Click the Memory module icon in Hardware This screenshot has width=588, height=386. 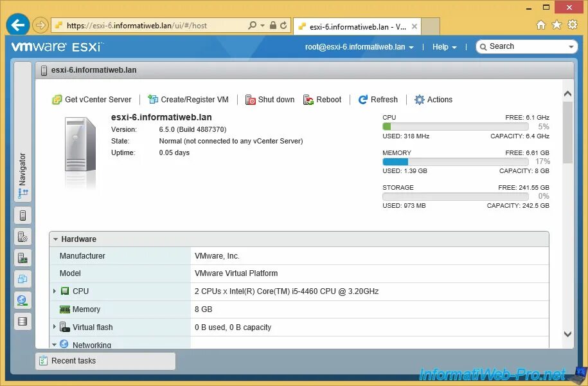pos(65,309)
